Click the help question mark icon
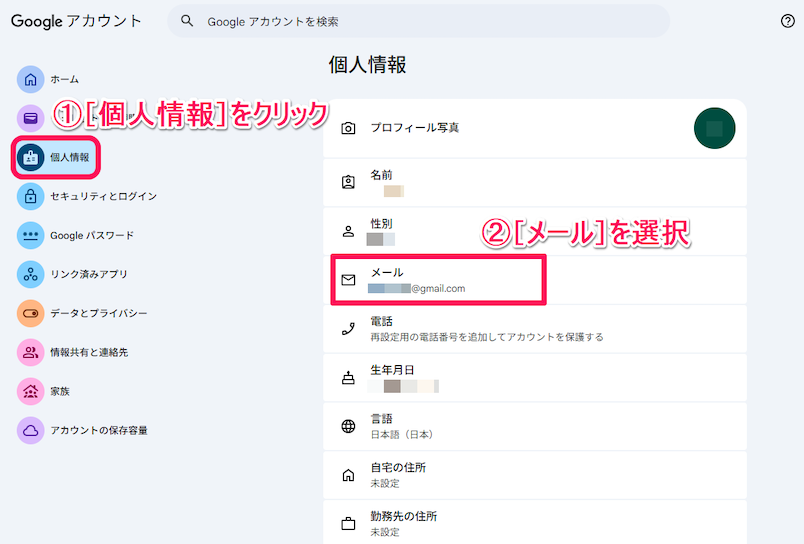Viewport: 804px width, 544px height. pos(788,21)
